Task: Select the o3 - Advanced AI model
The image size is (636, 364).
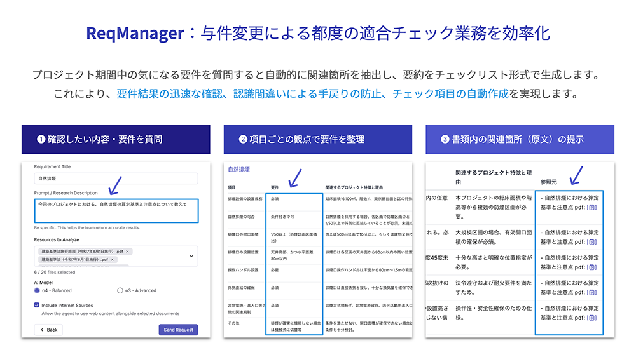Action: point(120,290)
